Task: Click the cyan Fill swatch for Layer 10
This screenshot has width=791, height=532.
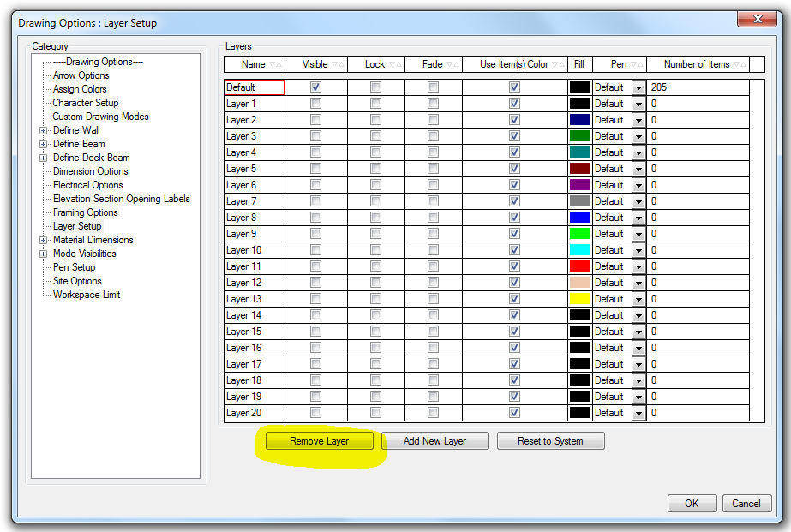Action: tap(579, 250)
